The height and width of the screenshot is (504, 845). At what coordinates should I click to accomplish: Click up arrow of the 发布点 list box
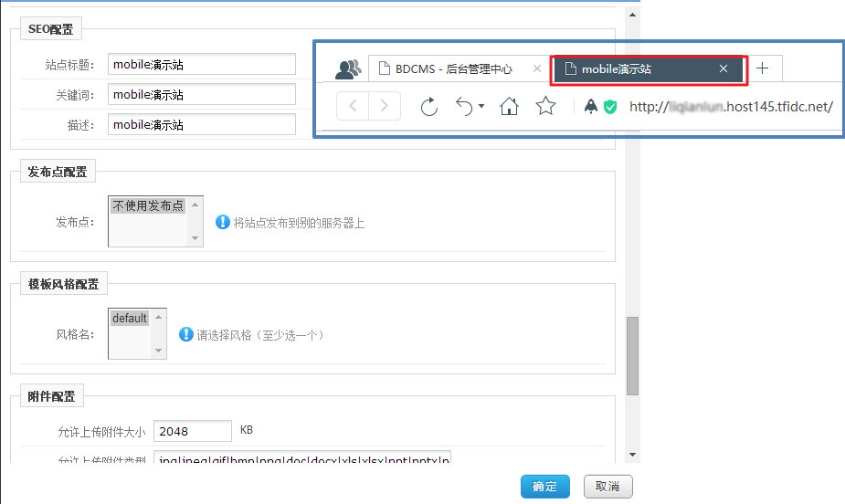coord(195,205)
